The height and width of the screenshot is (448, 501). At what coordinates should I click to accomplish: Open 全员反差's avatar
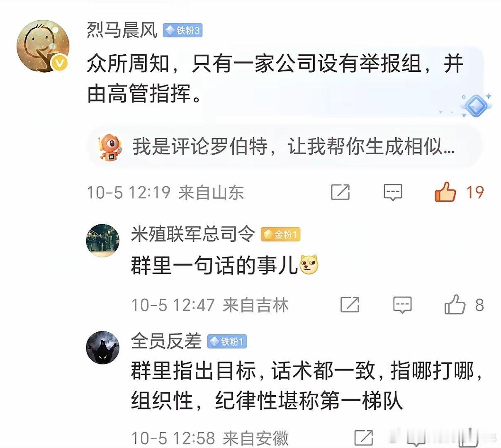pos(102,348)
